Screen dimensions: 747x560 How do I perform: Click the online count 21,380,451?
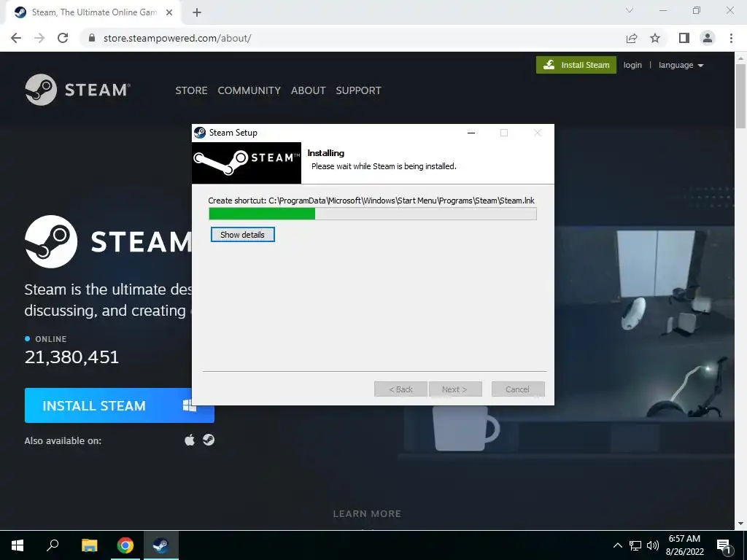(71, 357)
